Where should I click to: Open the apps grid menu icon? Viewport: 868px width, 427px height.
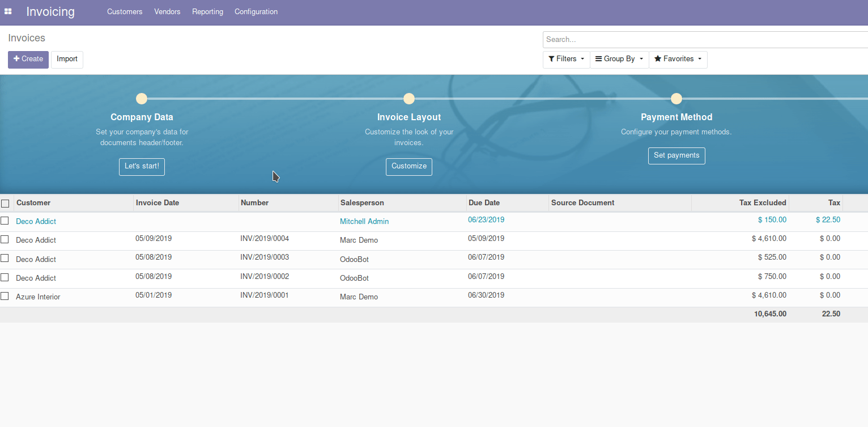pos(8,11)
